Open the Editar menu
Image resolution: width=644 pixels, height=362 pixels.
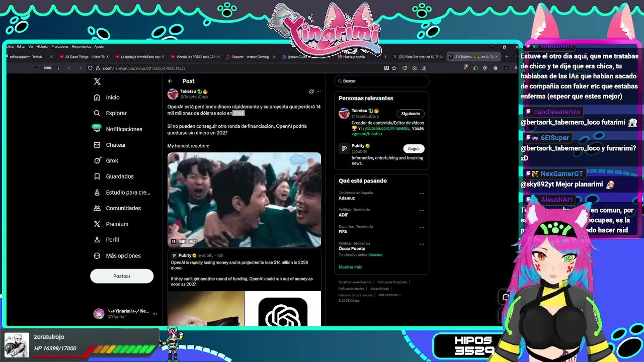21,47
